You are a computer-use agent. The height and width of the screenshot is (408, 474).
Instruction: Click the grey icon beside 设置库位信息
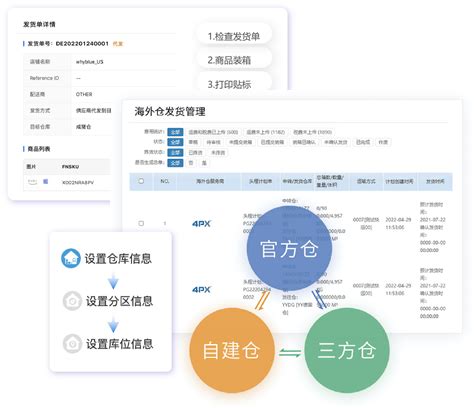tap(72, 344)
